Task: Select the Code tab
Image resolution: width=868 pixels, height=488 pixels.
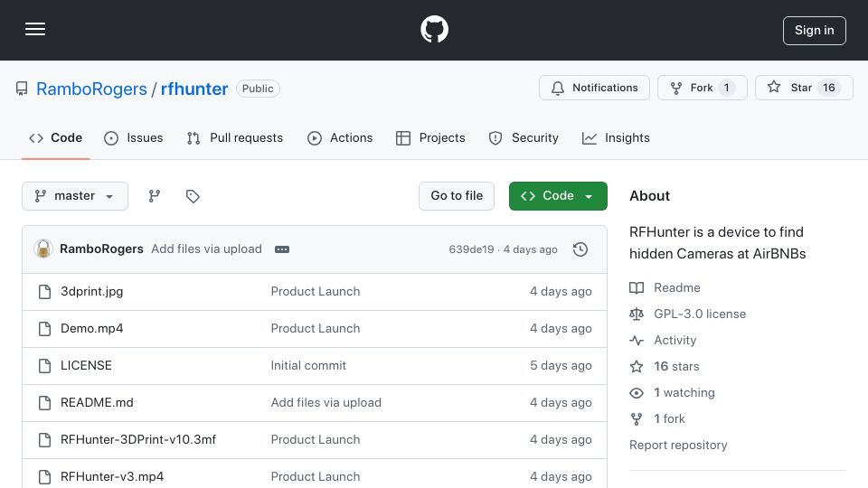Action: coord(55,137)
